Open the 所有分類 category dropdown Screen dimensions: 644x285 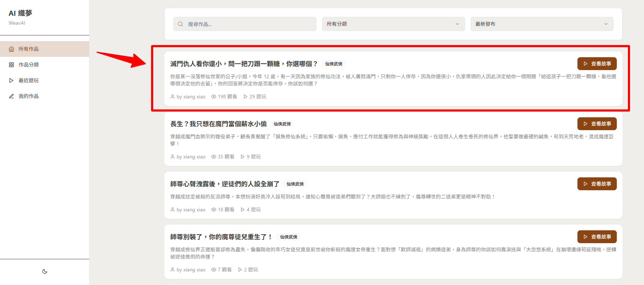(393, 24)
